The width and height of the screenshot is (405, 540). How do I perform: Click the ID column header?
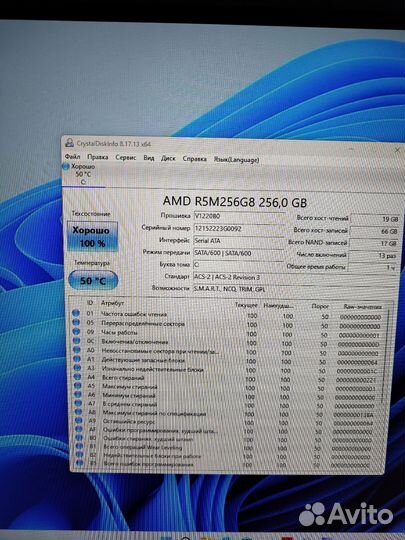pos(90,303)
